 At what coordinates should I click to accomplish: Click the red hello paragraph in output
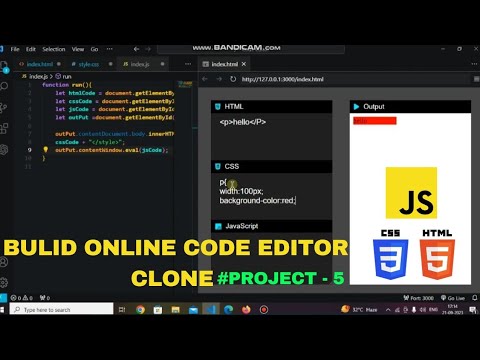click(x=375, y=121)
